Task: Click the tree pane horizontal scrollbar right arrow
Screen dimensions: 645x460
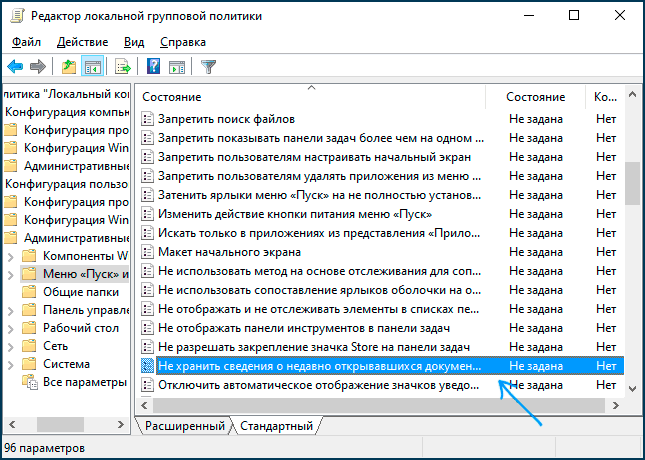Action: click(x=121, y=424)
